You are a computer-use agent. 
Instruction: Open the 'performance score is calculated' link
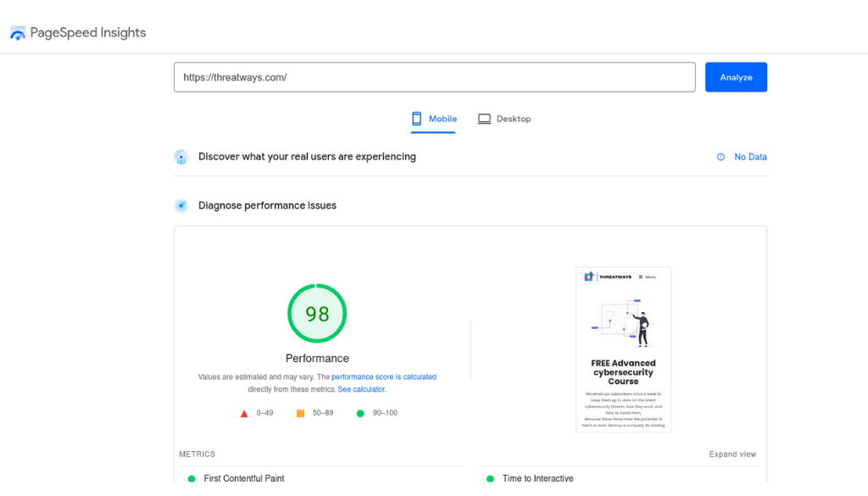(384, 377)
